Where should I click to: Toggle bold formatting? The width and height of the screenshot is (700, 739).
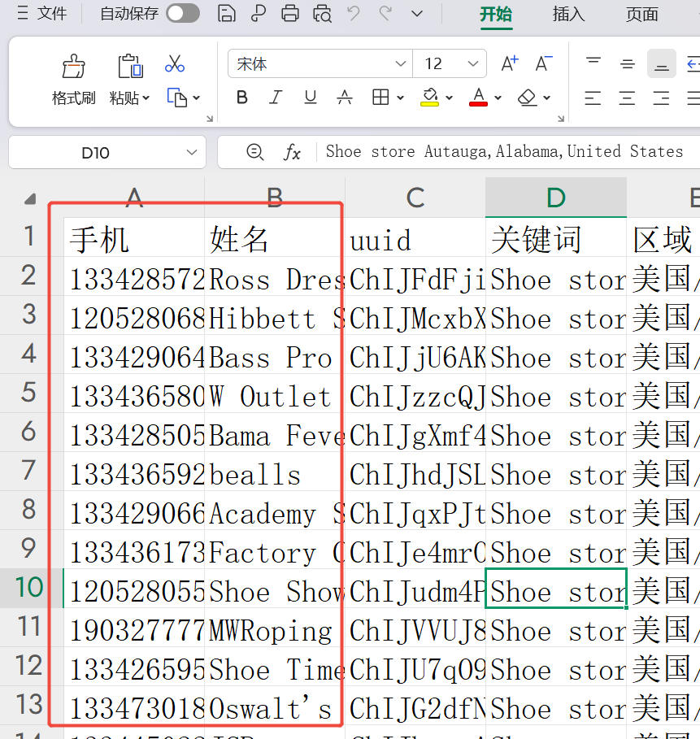[241, 97]
